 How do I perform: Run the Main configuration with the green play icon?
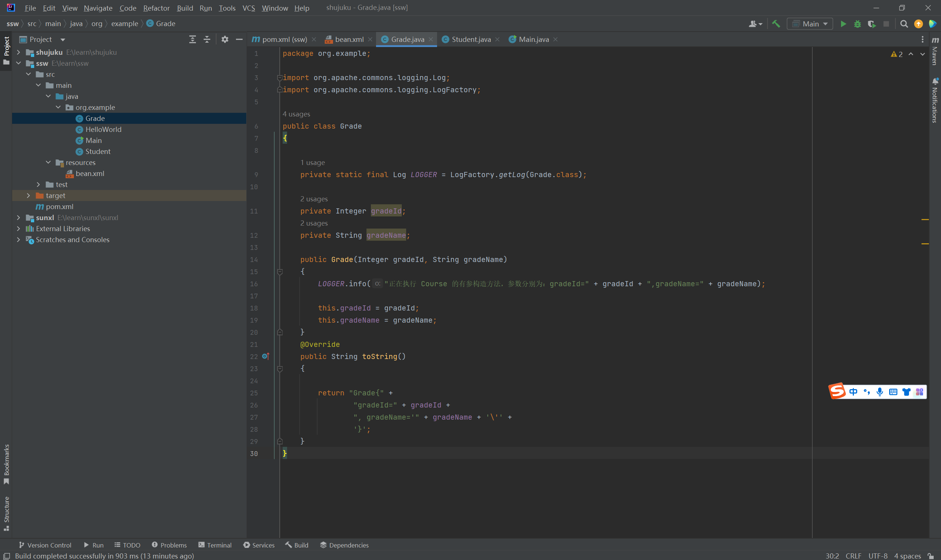click(843, 24)
